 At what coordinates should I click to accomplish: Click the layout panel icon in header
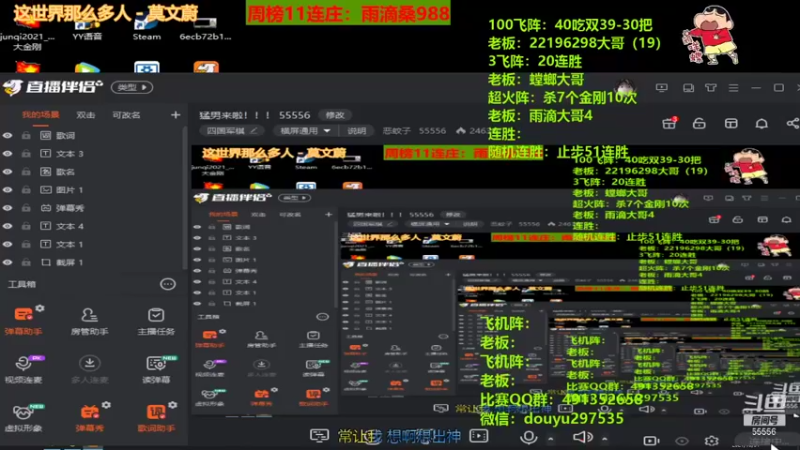click(731, 123)
